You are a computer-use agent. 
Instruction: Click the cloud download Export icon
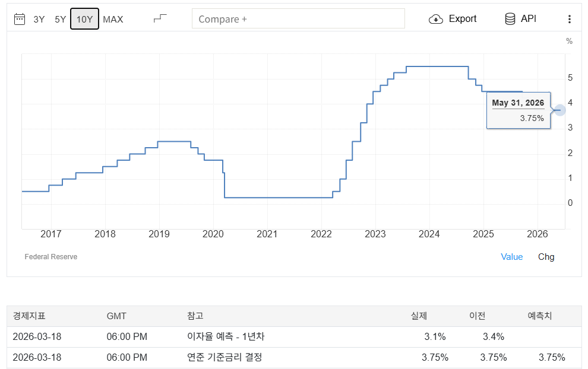click(x=436, y=19)
